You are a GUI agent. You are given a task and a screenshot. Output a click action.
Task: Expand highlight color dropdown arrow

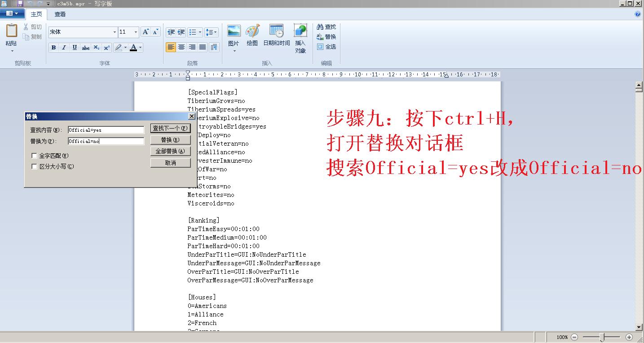tap(125, 48)
